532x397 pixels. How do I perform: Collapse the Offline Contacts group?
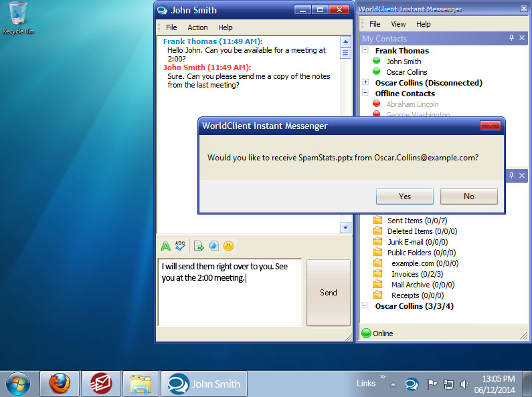365,93
